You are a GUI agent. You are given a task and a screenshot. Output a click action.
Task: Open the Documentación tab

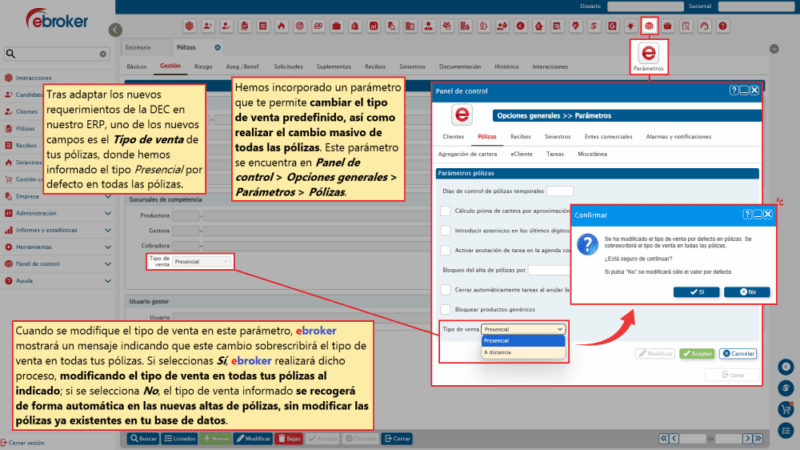pos(460,66)
